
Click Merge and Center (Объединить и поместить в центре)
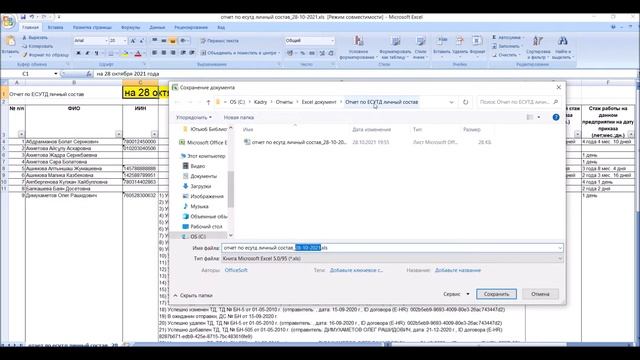[x=240, y=53]
